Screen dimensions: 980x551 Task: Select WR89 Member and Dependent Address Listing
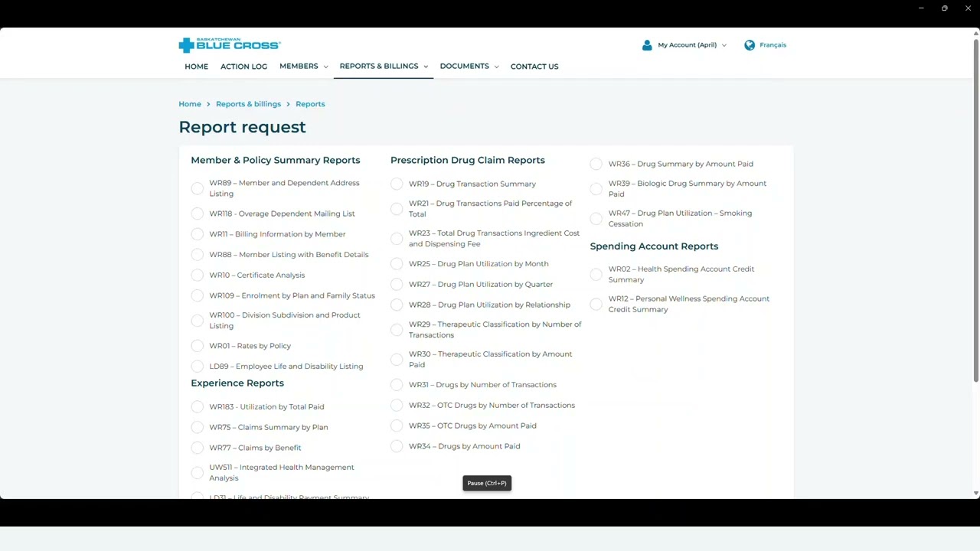pos(198,188)
